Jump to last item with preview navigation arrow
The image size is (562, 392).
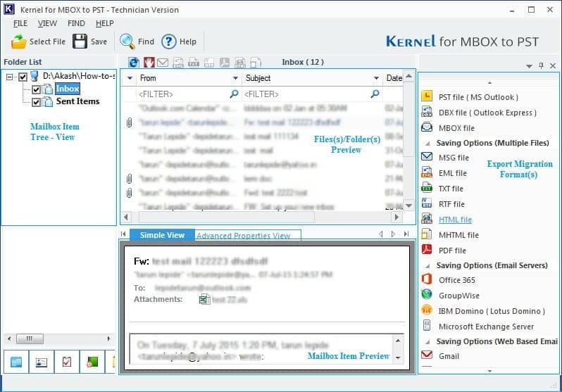pyautogui.click(x=406, y=234)
